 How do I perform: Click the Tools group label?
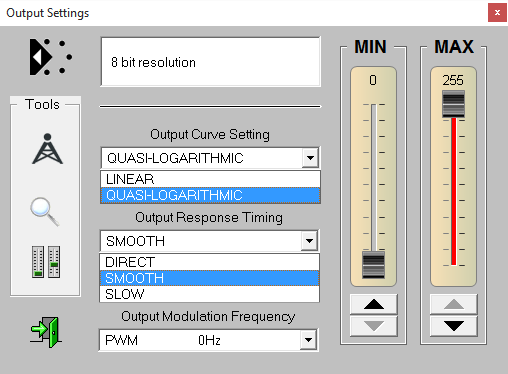click(42, 104)
